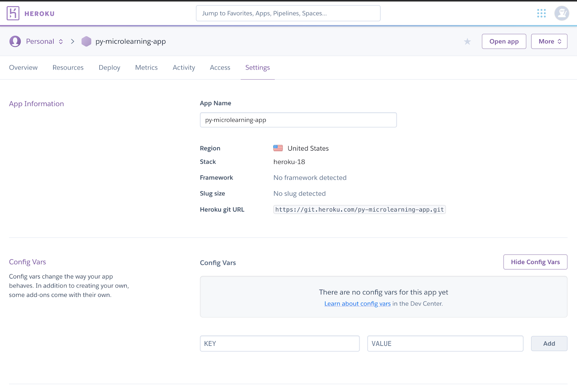This screenshot has width=577, height=392.
Task: Select the Heroku git URL text
Action: point(360,209)
